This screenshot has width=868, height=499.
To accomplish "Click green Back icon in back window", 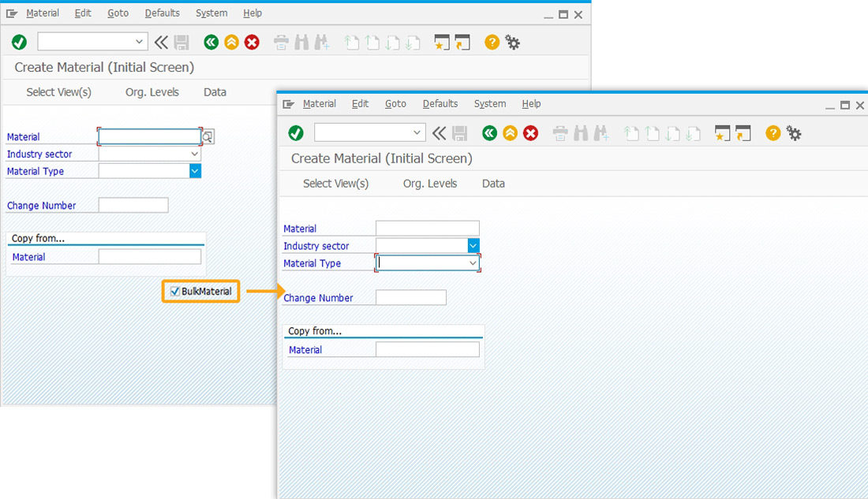I will (211, 42).
